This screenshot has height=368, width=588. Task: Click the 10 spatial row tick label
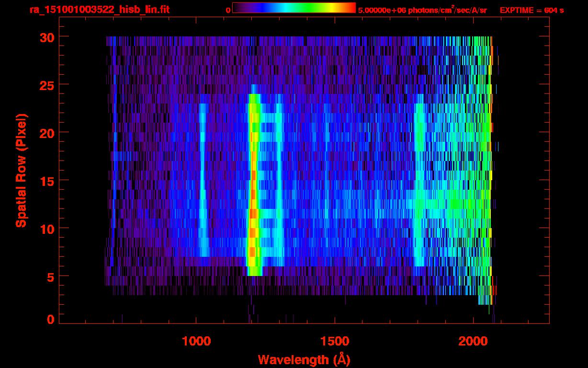click(x=47, y=229)
